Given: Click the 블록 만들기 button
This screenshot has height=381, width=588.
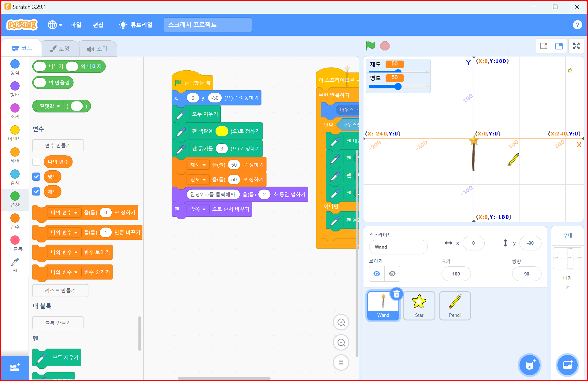Looking at the screenshot, I should click(58, 323).
